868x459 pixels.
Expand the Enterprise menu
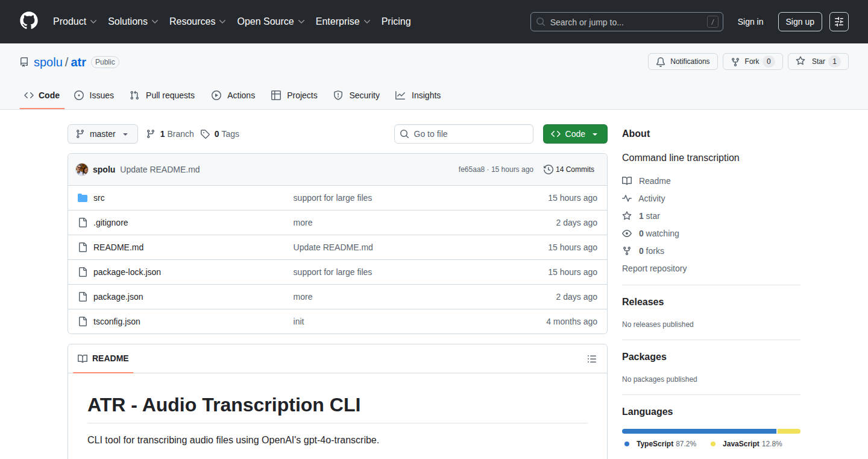pos(343,21)
